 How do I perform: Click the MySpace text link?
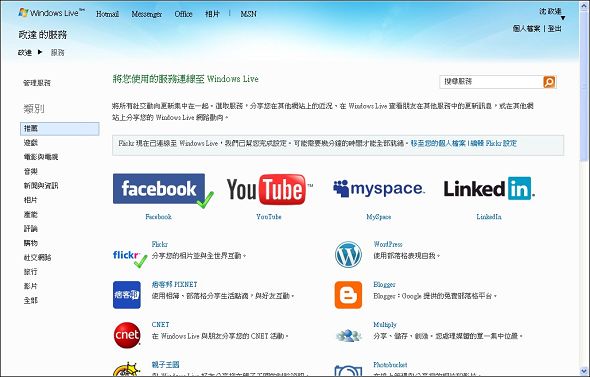379,217
